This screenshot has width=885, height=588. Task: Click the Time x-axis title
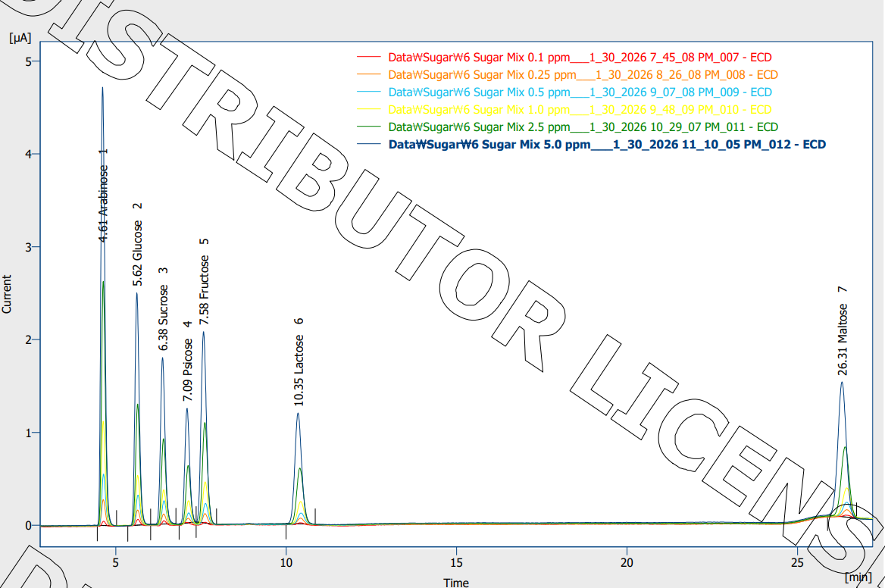coord(456,582)
